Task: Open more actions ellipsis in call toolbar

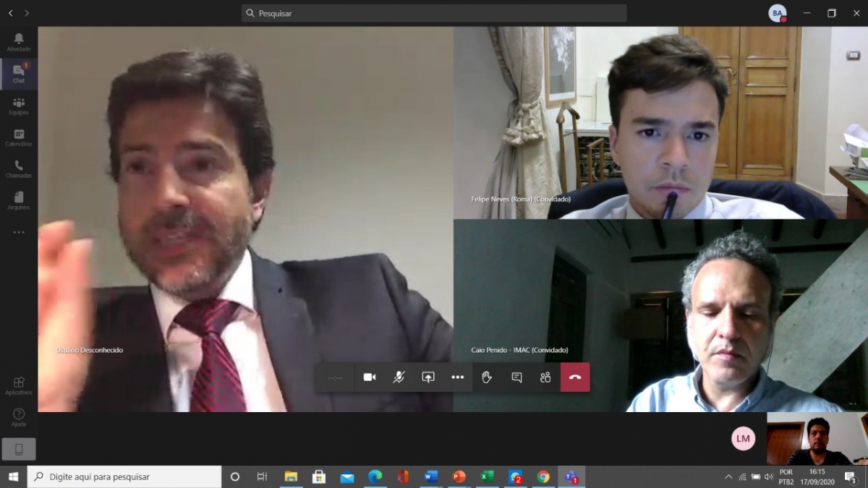Action: [x=458, y=377]
